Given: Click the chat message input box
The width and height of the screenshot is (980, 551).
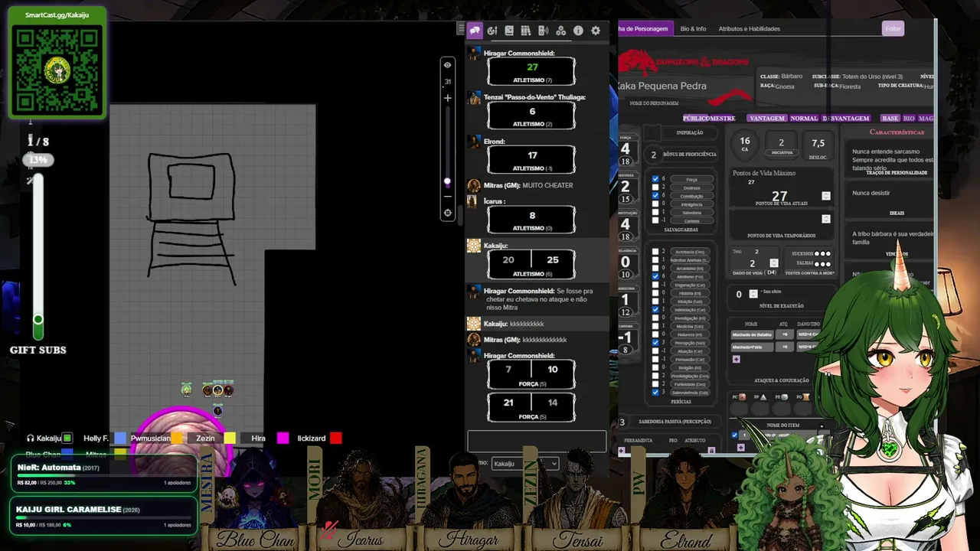Looking at the screenshot, I should pyautogui.click(x=537, y=441).
